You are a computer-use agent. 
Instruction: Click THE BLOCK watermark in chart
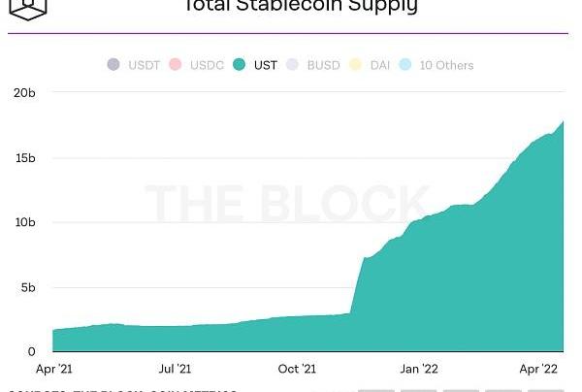(x=287, y=205)
